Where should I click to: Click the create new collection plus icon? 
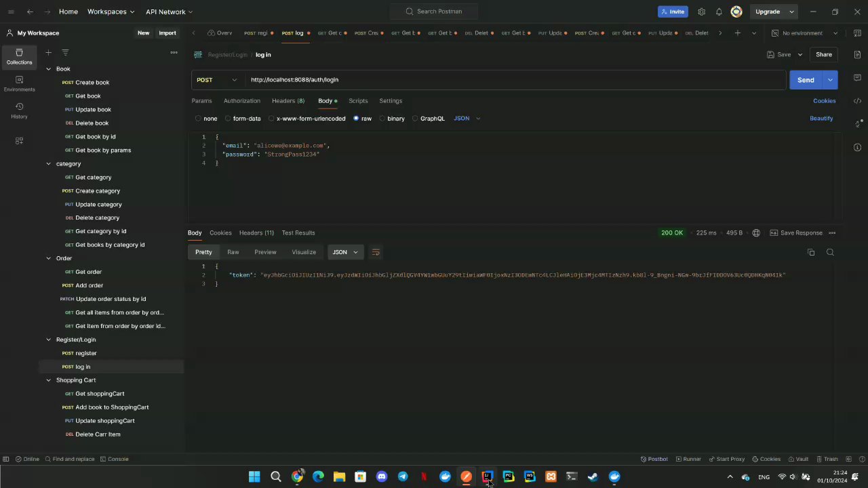tap(48, 52)
